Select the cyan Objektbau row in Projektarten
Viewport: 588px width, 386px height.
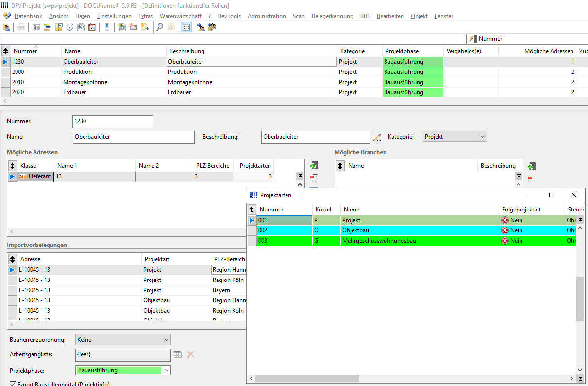417,230
